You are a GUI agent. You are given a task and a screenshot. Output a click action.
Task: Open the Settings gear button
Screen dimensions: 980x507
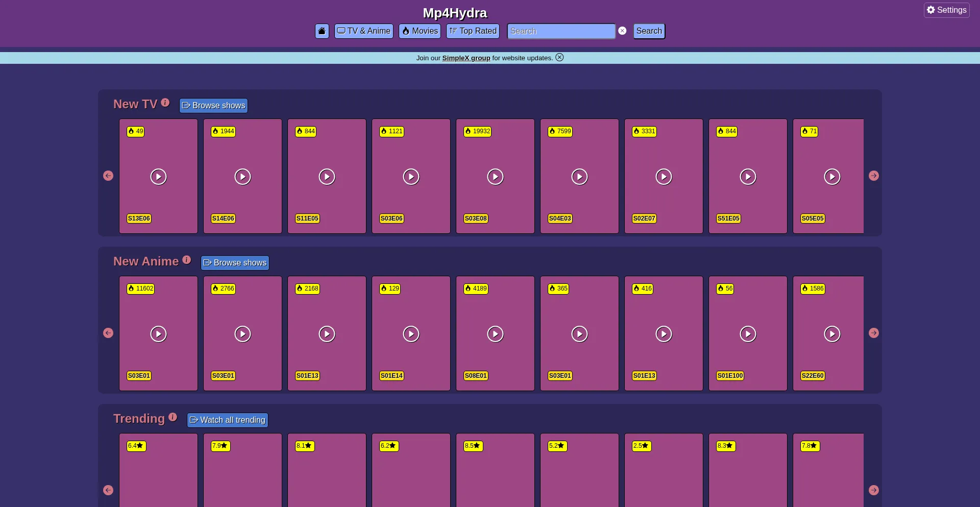pyautogui.click(x=946, y=10)
